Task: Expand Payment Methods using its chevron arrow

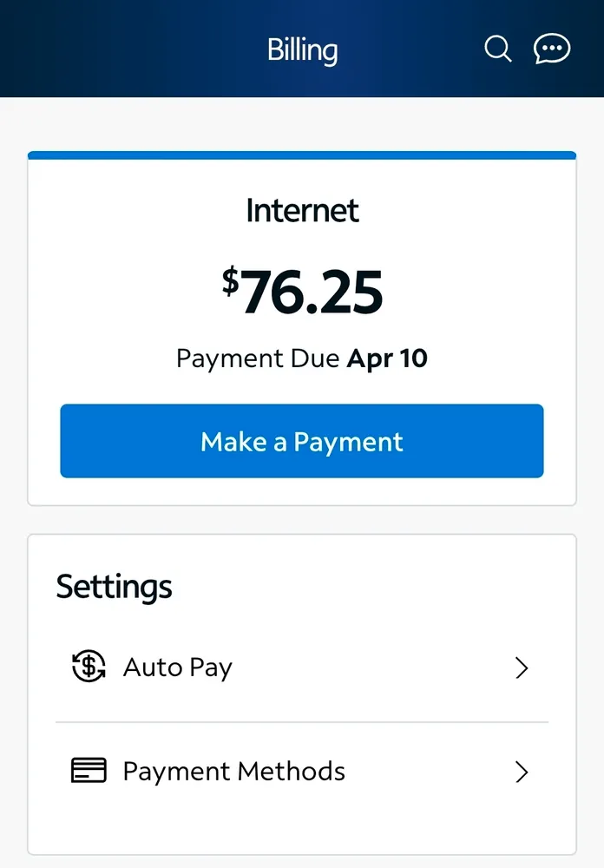Action: [522, 772]
